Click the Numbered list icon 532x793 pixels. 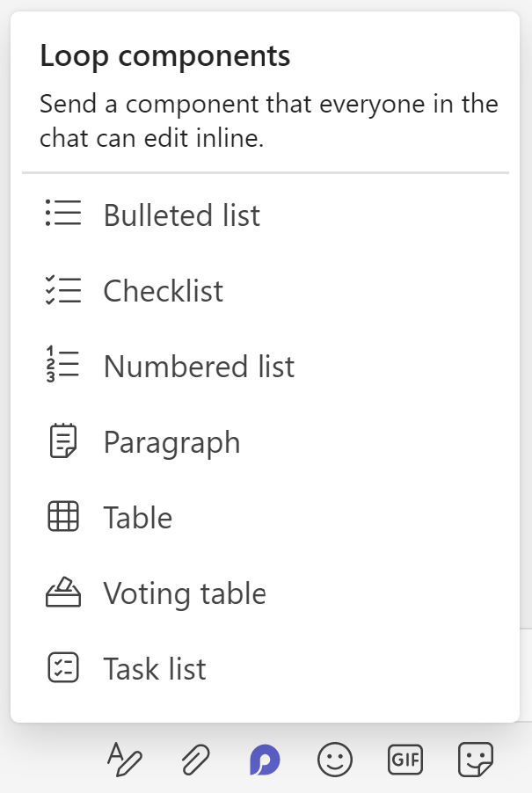[62, 366]
